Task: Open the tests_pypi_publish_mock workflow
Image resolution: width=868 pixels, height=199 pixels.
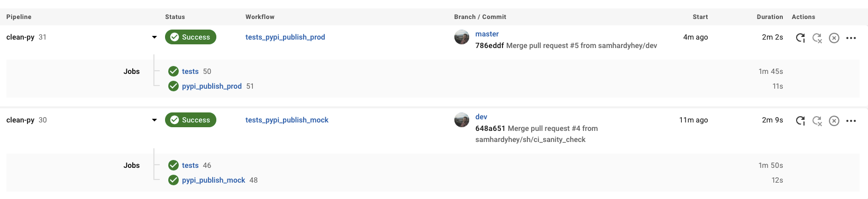Action: coord(287,120)
